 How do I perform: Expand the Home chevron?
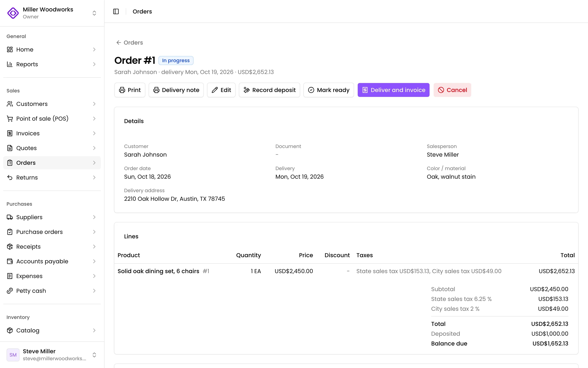coord(94,49)
